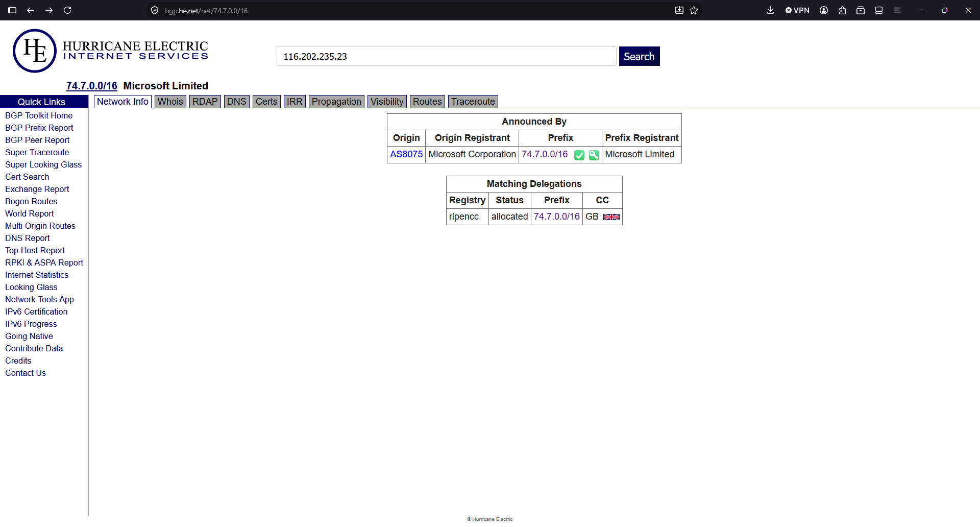Open RPKI & ASPA Report link
Screen dimensions: 980x527
tap(44, 262)
